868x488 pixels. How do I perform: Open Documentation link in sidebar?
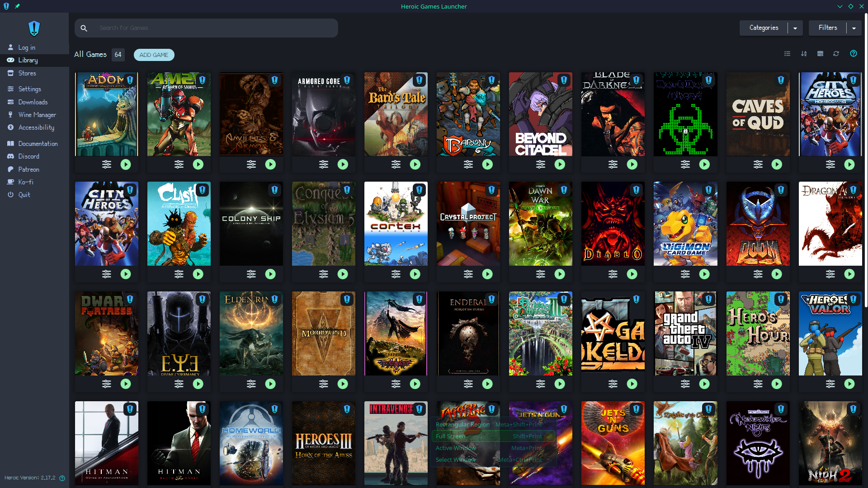(x=34, y=144)
